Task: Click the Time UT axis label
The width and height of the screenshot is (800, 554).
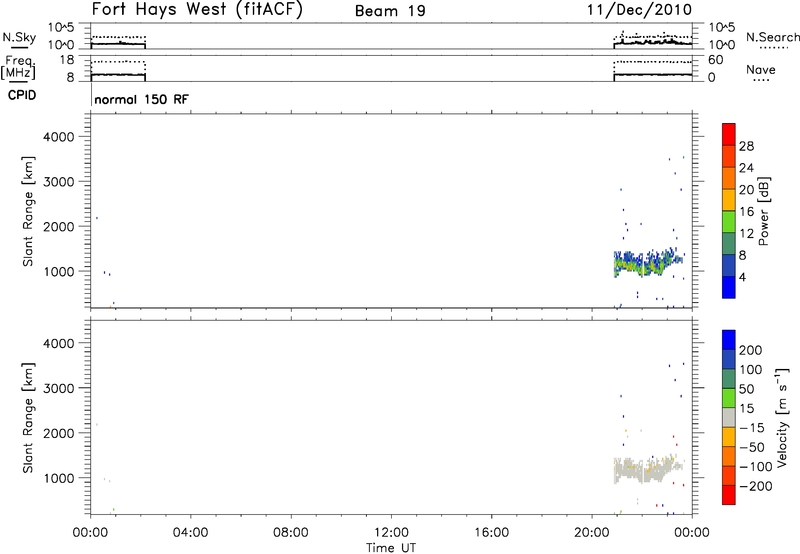Action: coord(391,548)
